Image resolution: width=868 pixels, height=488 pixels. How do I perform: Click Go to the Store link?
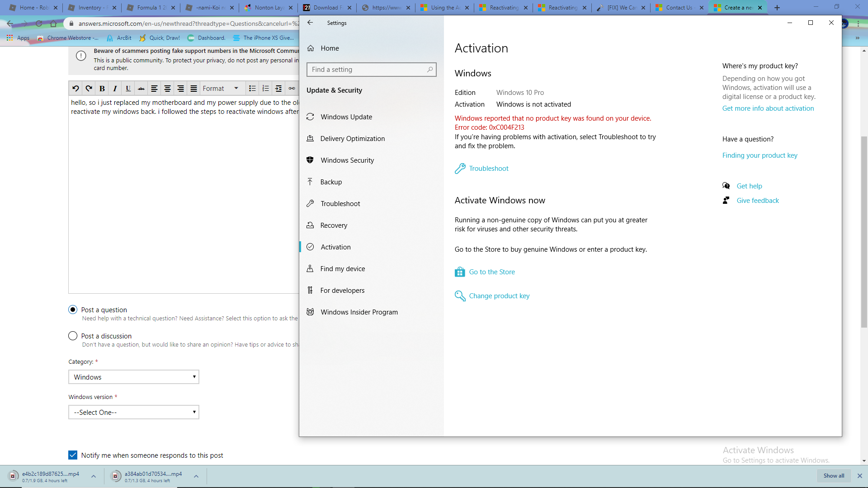point(492,272)
